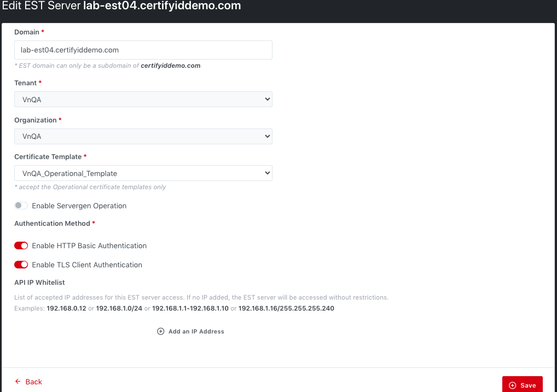Click the Add an IP Address text

196,331
